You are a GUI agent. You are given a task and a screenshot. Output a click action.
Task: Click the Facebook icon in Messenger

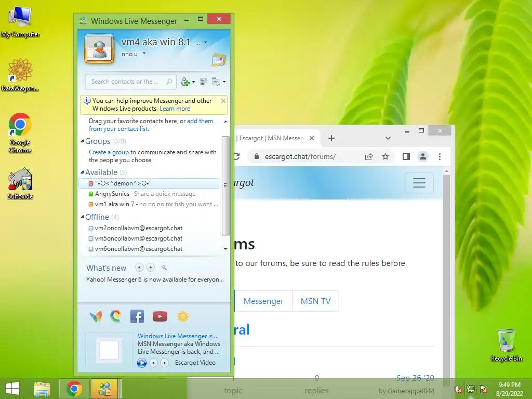137,316
